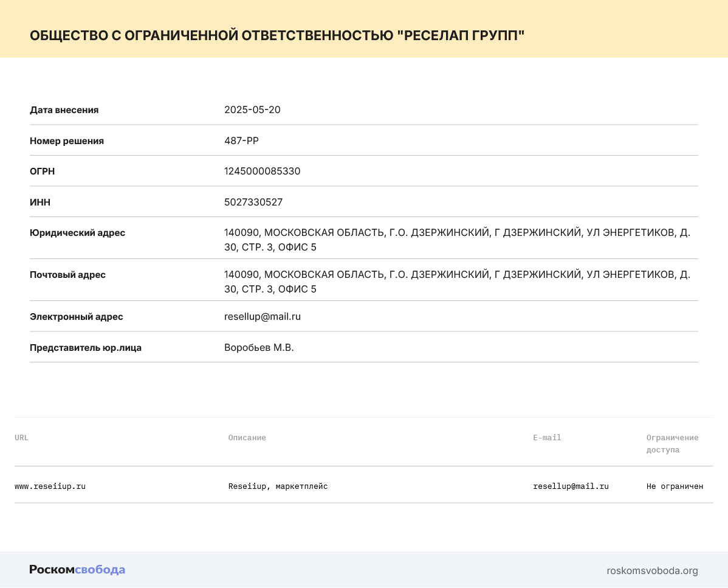Click the Юридический адрес value text
This screenshot has width=728, height=588.
tap(458, 240)
